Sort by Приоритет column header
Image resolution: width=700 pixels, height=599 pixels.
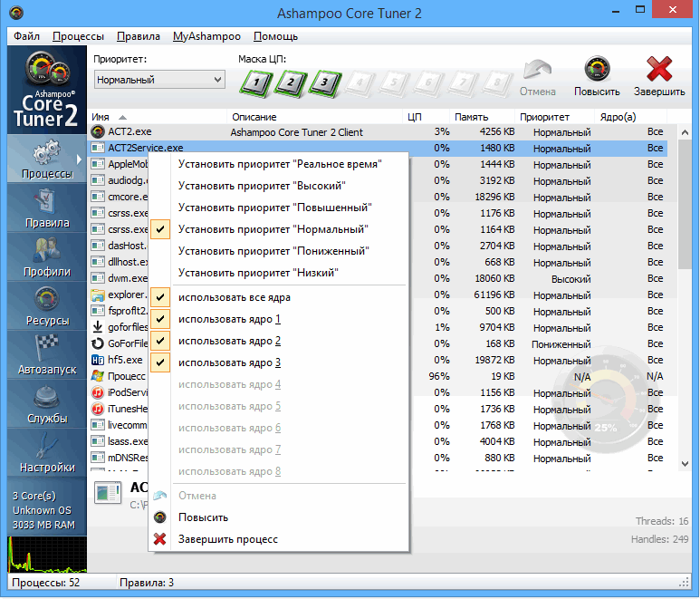(x=555, y=117)
